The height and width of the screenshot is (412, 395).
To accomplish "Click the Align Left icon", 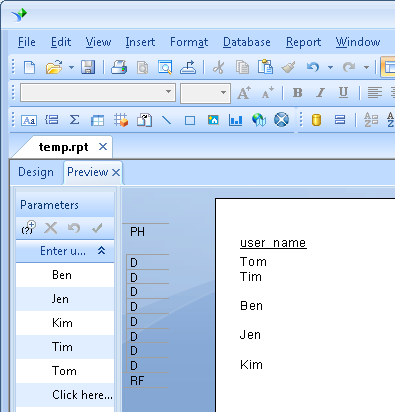I will pyautogui.click(x=375, y=93).
